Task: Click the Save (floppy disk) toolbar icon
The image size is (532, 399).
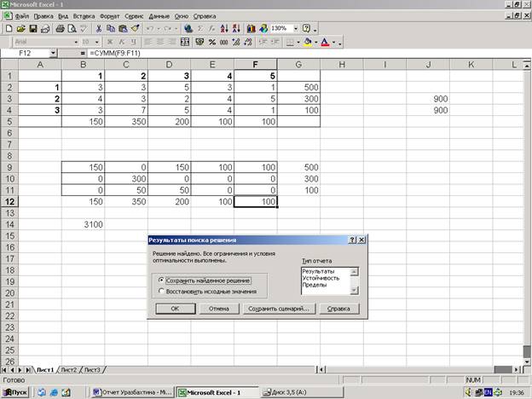Action: [34, 28]
